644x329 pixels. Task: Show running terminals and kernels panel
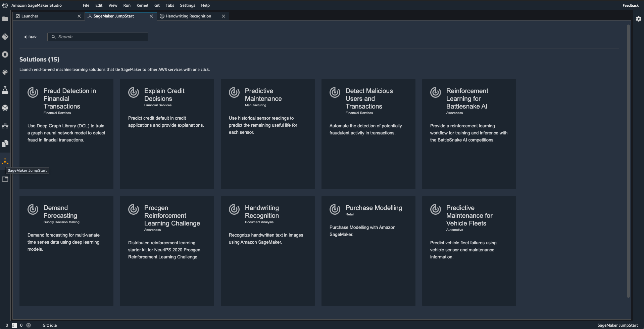(x=5, y=54)
